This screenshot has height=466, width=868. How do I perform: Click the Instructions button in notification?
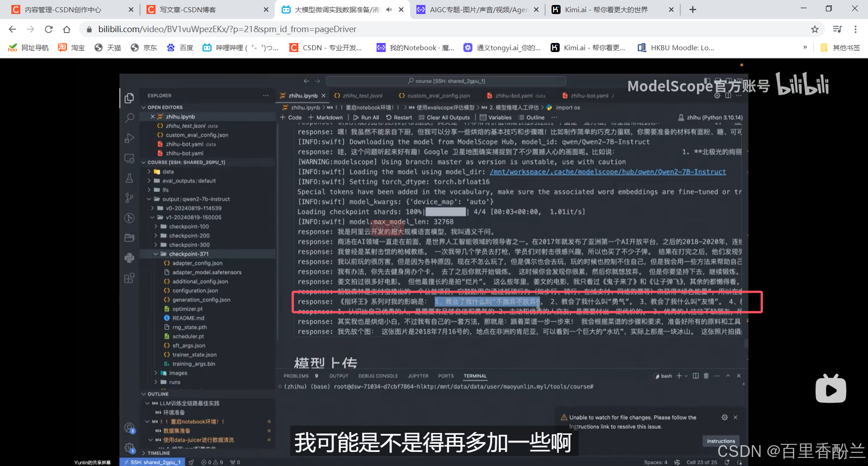coord(721,441)
